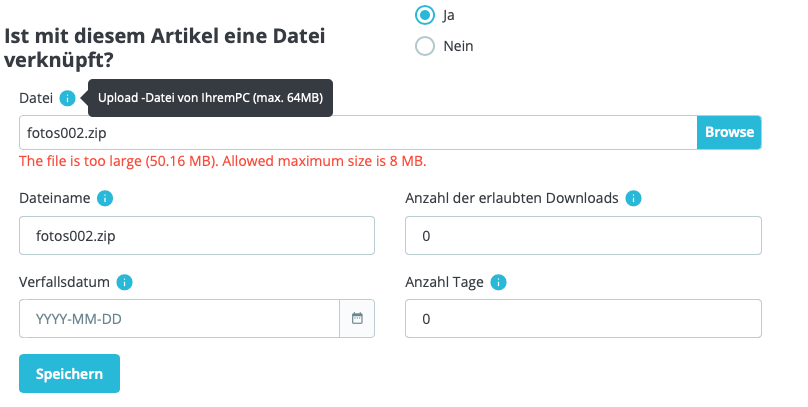808x407 pixels.
Task: Click Browse to choose a file
Action: (729, 132)
